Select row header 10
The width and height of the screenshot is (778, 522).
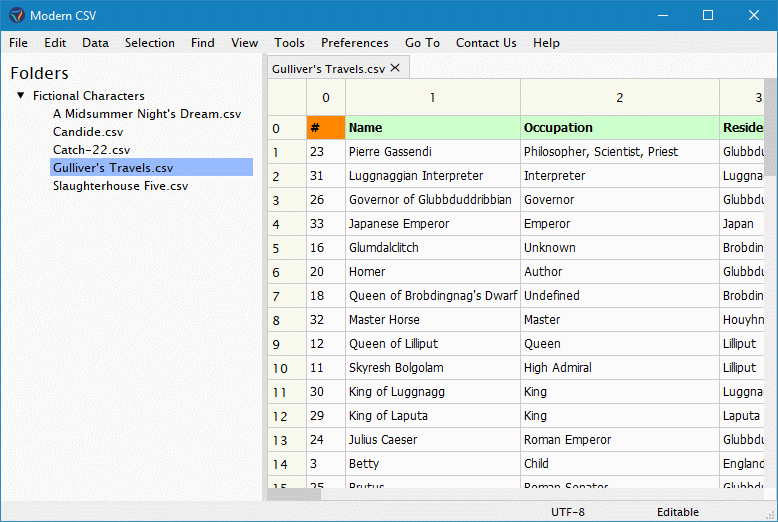(287, 368)
